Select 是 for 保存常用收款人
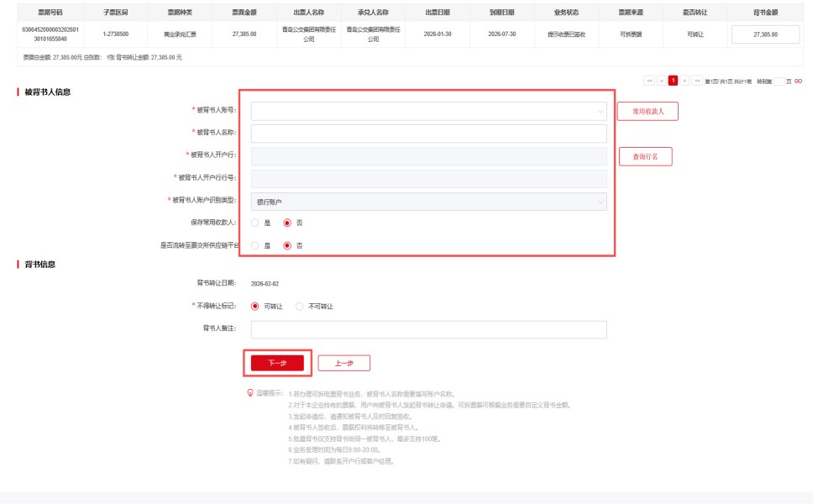Viewport: 813px width, 504px height. coord(254,223)
